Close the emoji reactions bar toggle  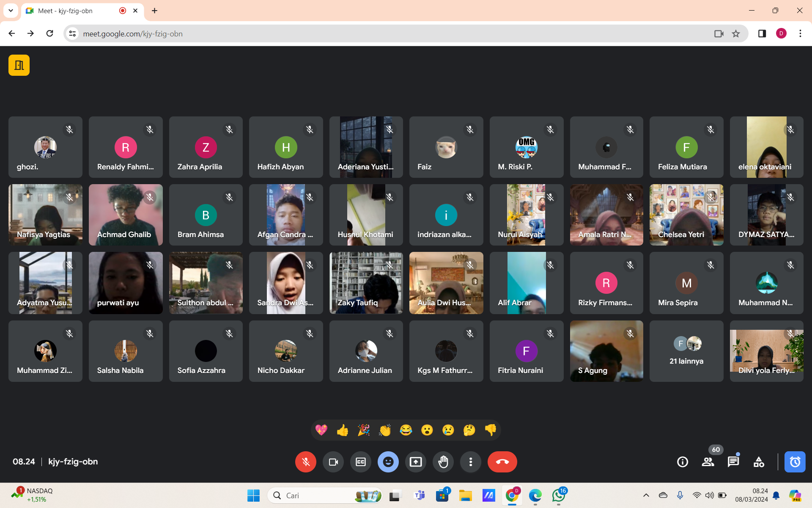pos(388,462)
